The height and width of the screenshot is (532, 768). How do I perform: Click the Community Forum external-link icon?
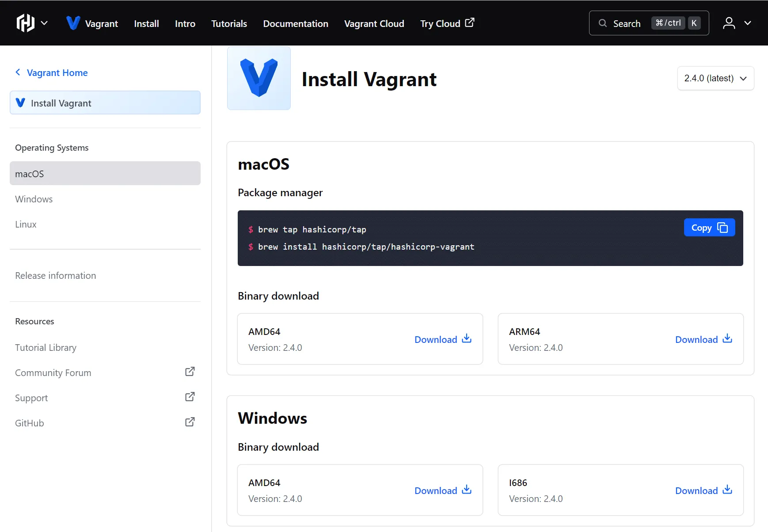tap(190, 372)
